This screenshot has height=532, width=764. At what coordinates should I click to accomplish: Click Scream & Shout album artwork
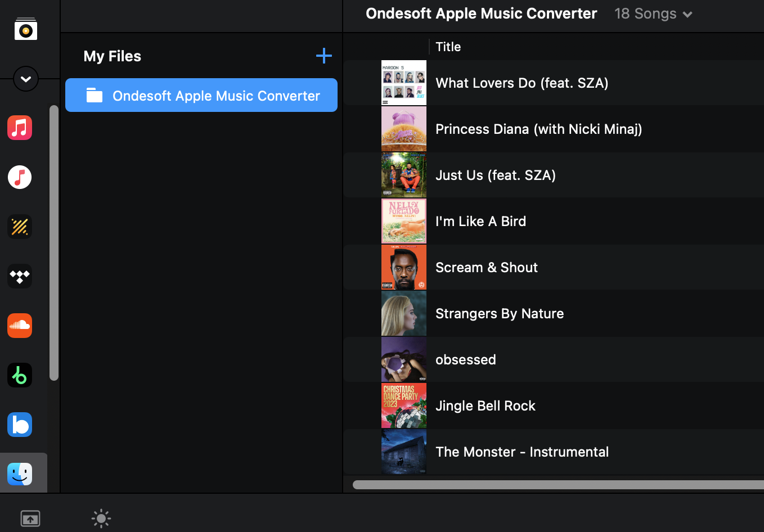(404, 267)
